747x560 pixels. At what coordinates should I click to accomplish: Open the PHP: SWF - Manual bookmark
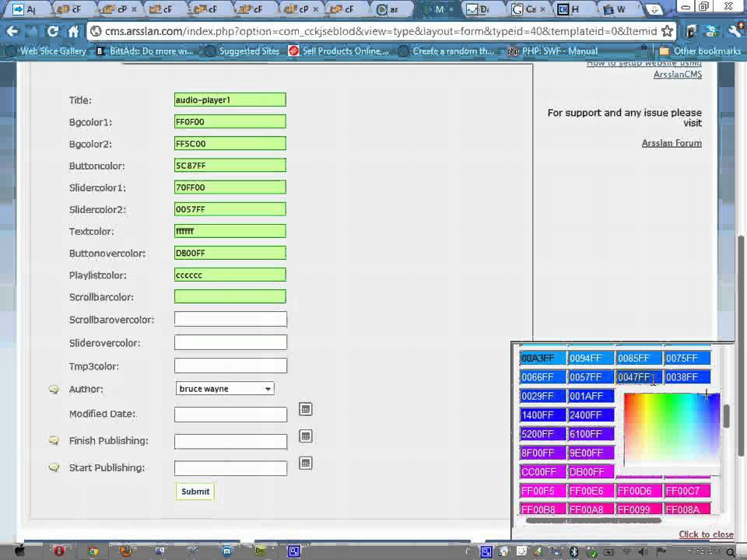tap(552, 51)
